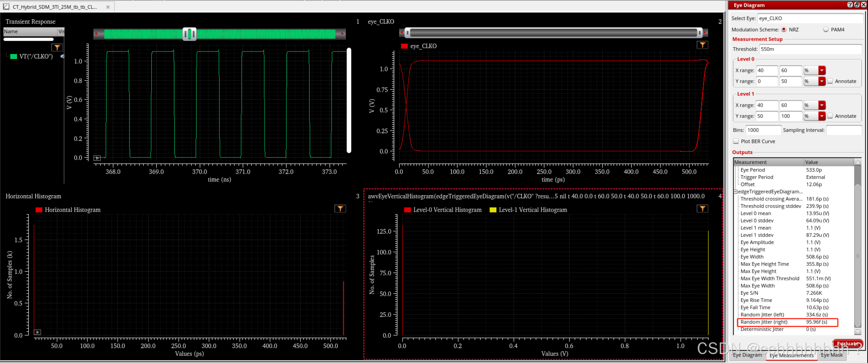This screenshot has width=868, height=363.
Task: Enable Level 0 Annotate checkbox
Action: [x=830, y=81]
